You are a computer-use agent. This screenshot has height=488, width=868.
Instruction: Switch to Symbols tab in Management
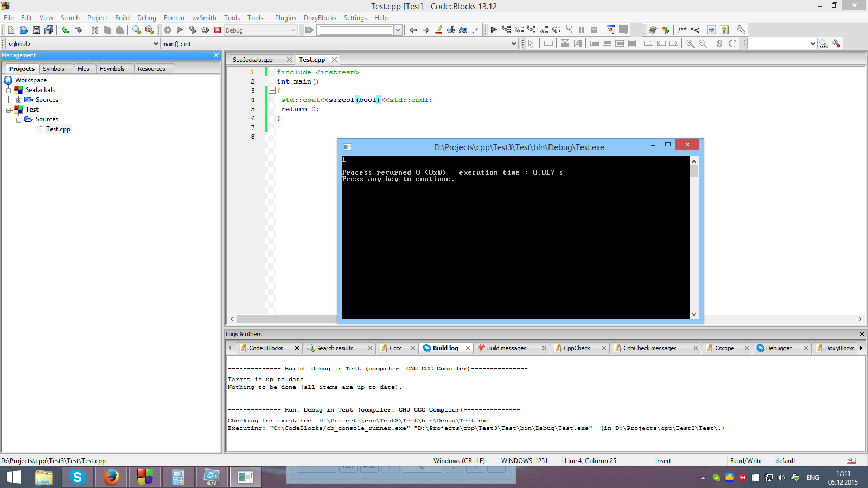(54, 69)
